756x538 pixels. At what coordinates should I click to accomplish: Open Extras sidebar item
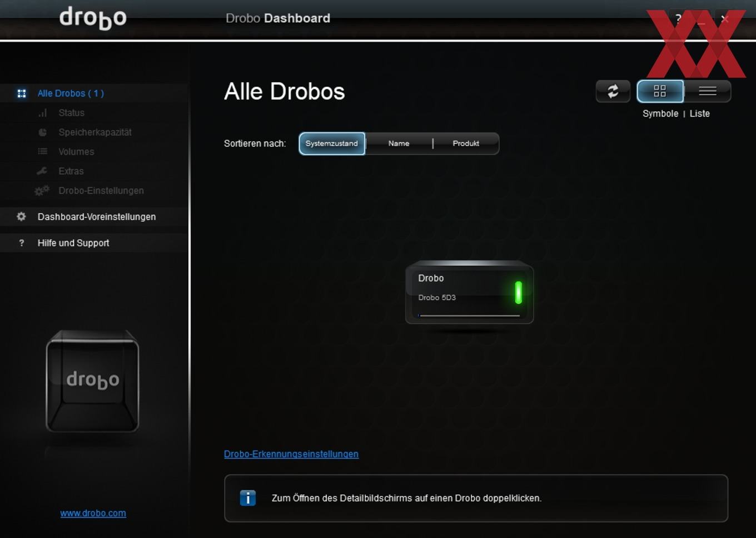coord(71,171)
